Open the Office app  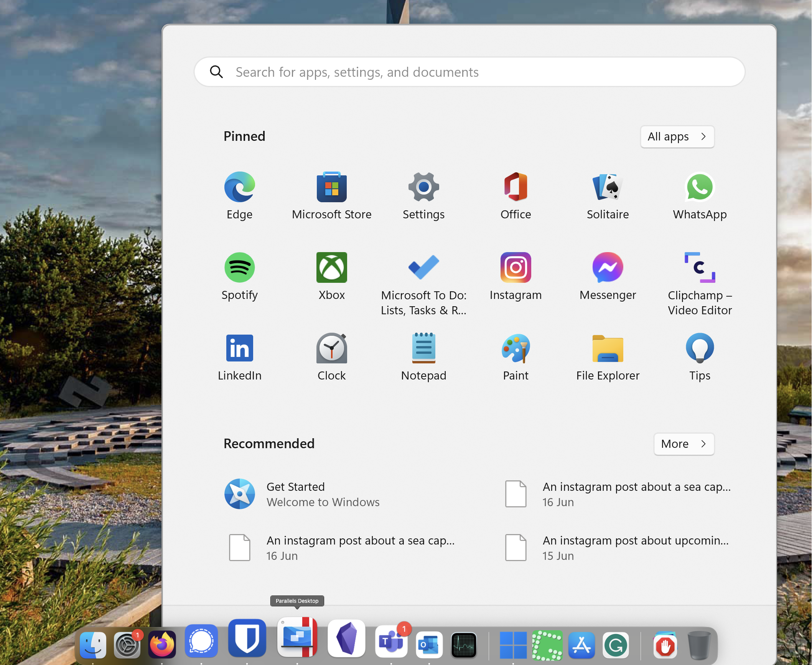click(x=516, y=196)
